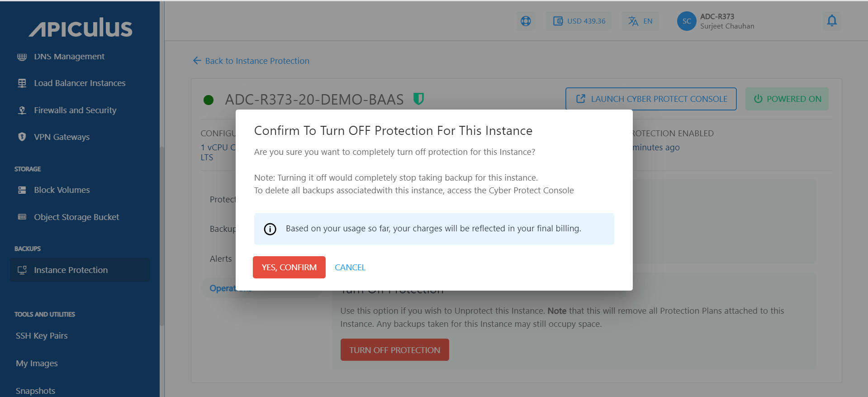868x397 pixels.
Task: Select the Load Balancer Instances icon
Action: tap(22, 83)
